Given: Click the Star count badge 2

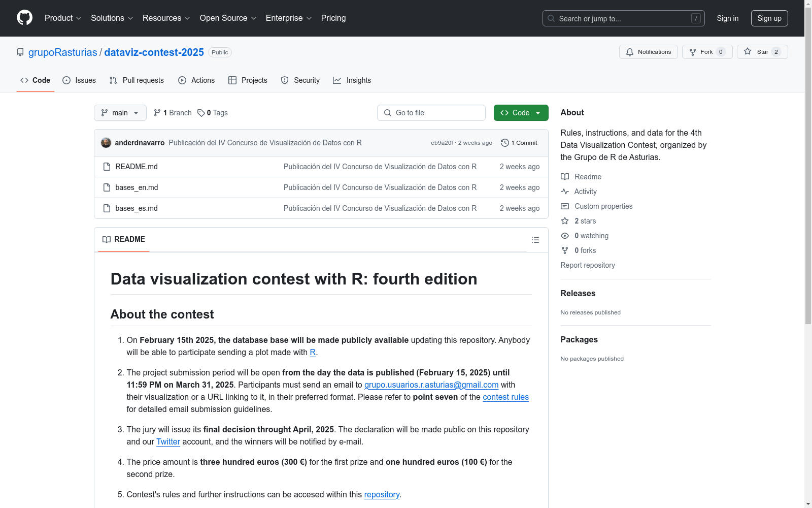Looking at the screenshot, I should [776, 52].
